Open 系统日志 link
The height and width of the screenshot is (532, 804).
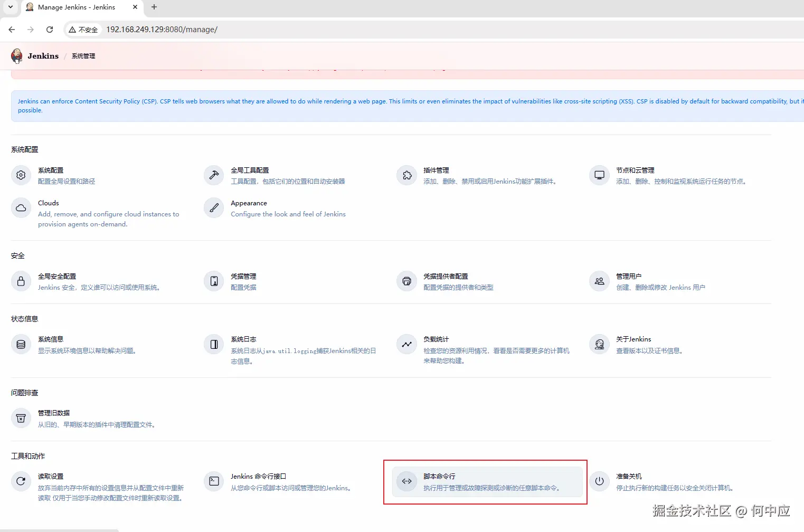pyautogui.click(x=243, y=339)
